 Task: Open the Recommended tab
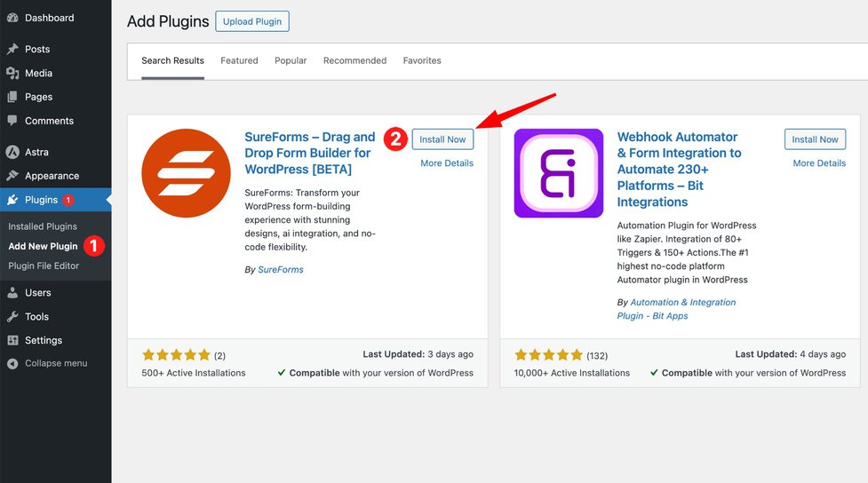(354, 60)
